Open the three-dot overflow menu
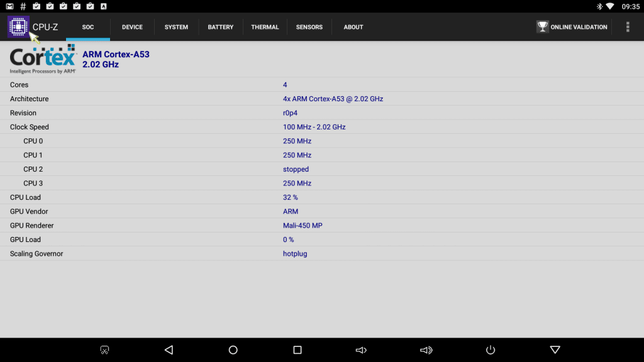Screen dimensions: 644x362 coord(627,27)
